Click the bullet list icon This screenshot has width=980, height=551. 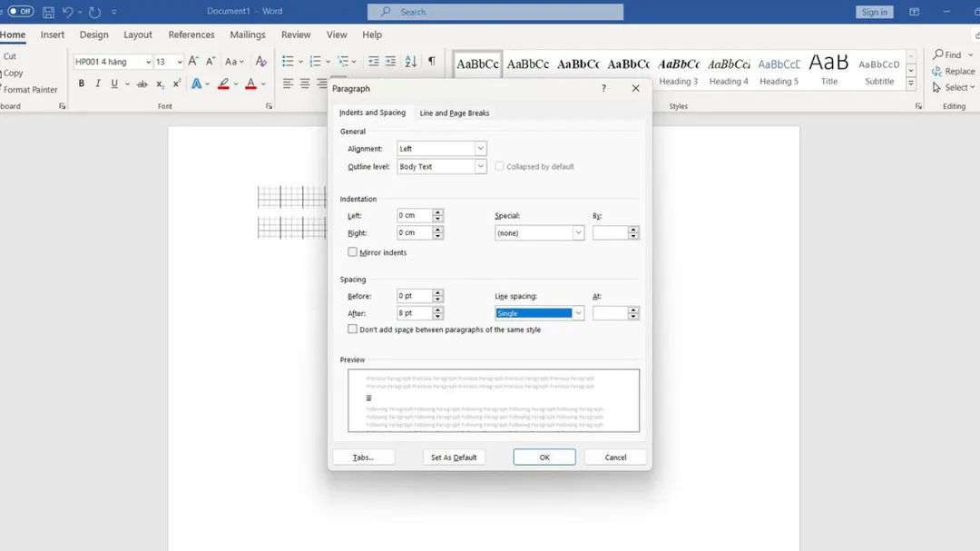[x=288, y=61]
